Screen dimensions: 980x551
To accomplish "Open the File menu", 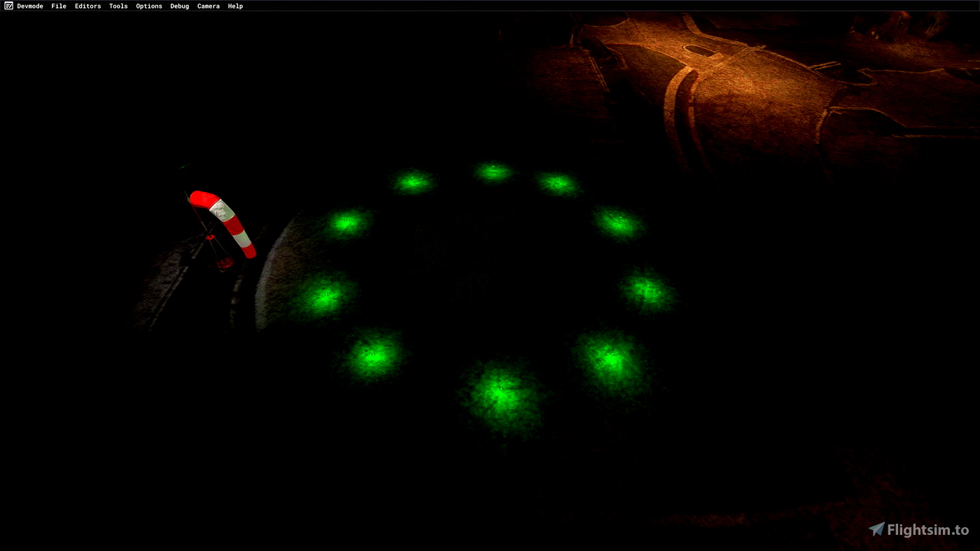I will coord(59,6).
